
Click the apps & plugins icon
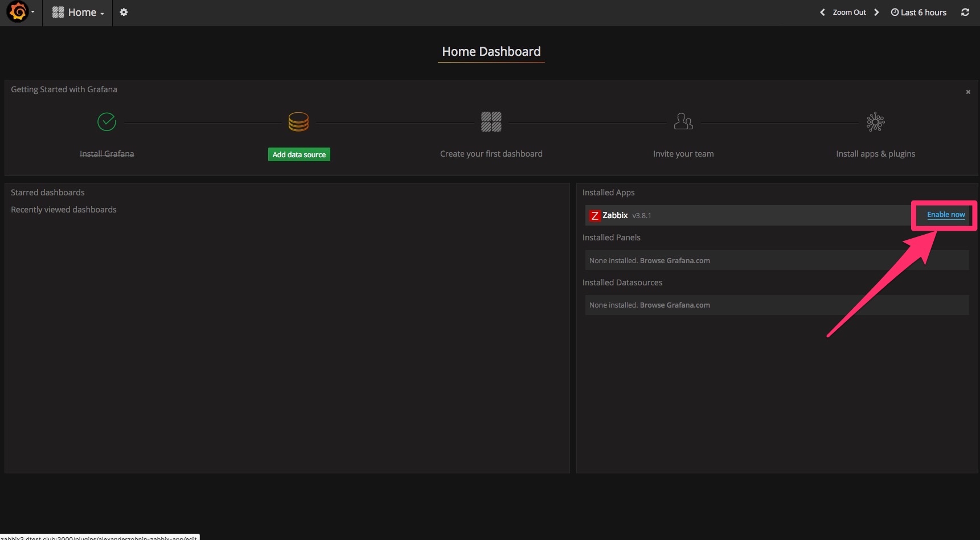[x=875, y=122]
